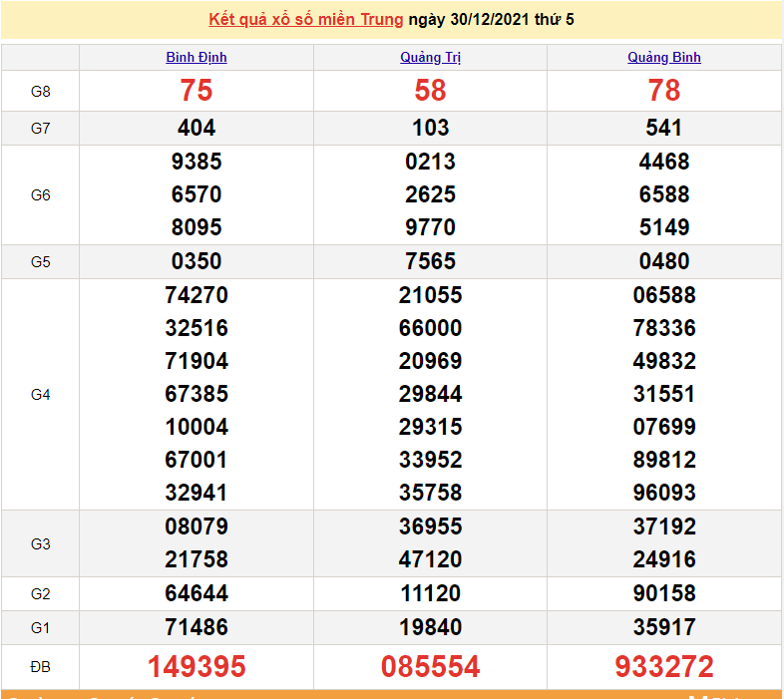Click Bình Định G3 number 08079
This screenshot has height=699, width=784.
(196, 526)
